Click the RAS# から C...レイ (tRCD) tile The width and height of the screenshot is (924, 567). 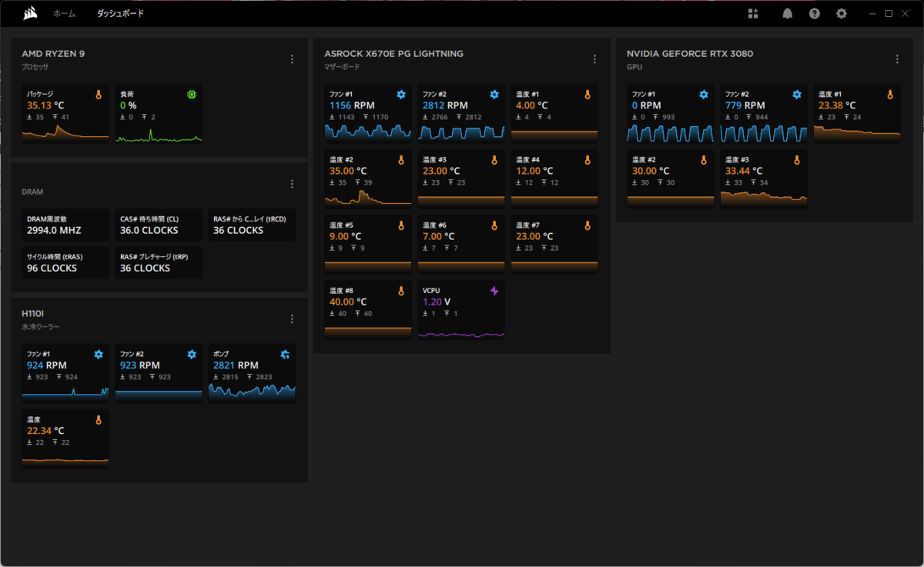(252, 225)
